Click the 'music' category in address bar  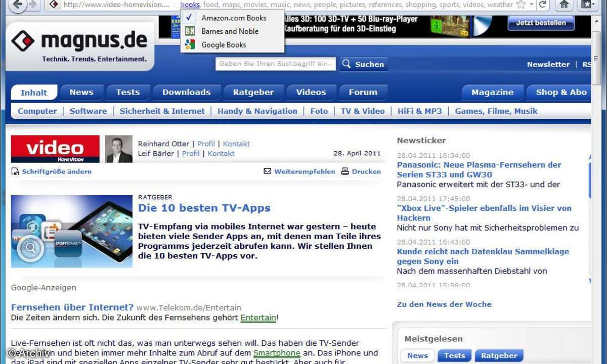click(280, 5)
